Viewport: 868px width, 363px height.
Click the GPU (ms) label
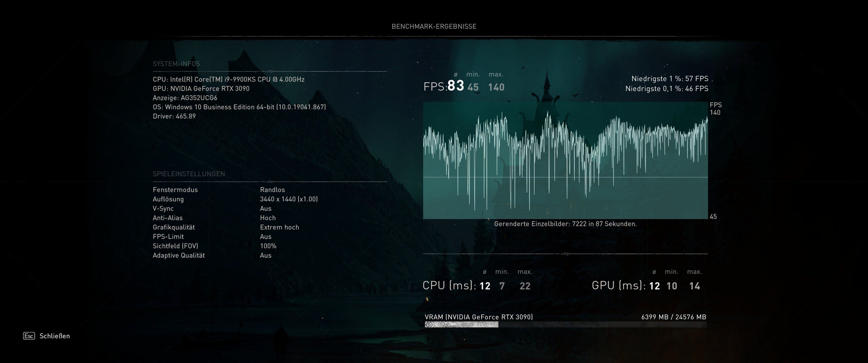(x=619, y=286)
